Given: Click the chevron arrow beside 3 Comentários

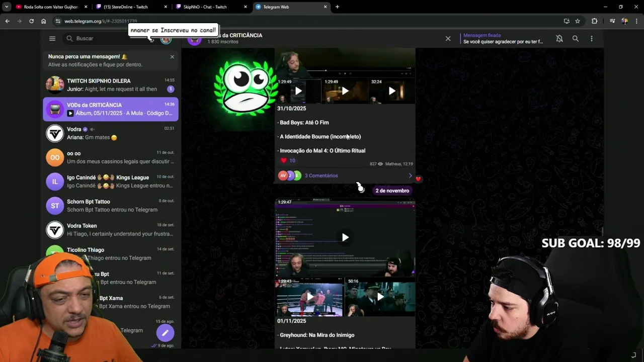Looking at the screenshot, I should (410, 175).
